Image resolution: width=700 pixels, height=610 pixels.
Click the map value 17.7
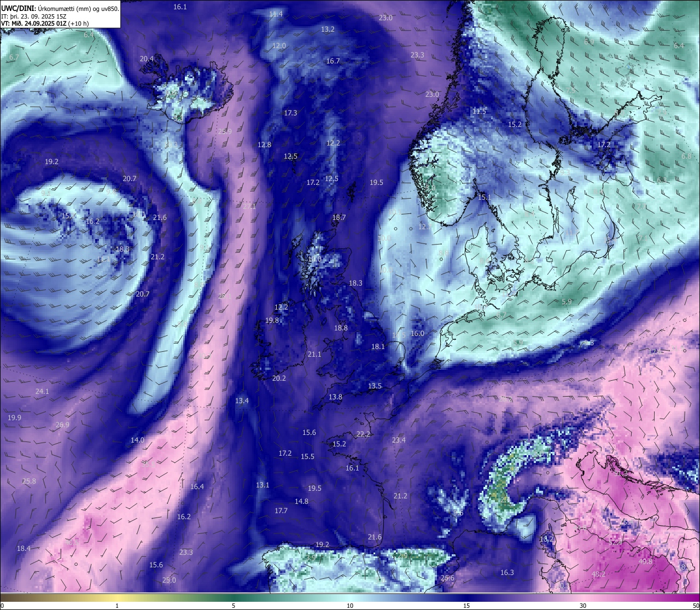[281, 510]
